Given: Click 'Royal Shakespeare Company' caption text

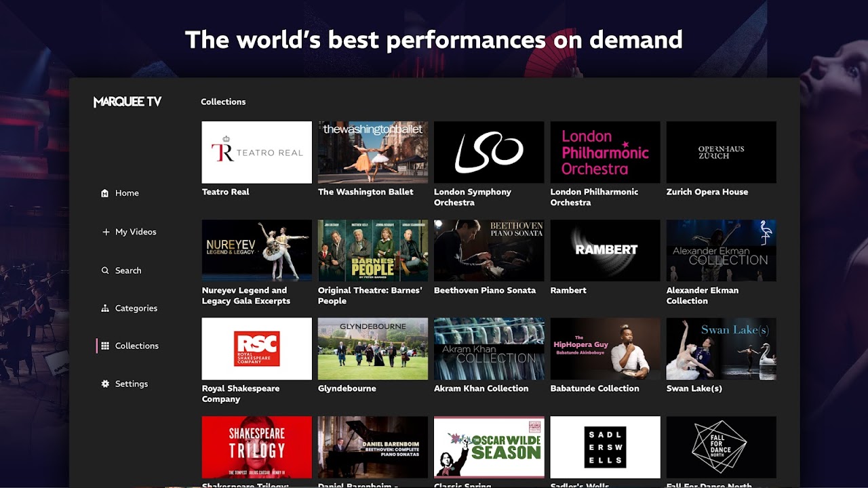Looking at the screenshot, I should click(241, 394).
